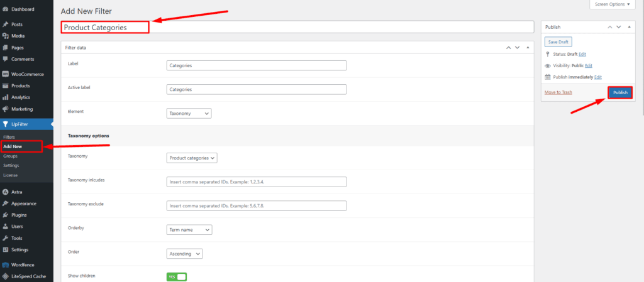Click the Save Draft button
The height and width of the screenshot is (282, 644).
click(x=558, y=42)
